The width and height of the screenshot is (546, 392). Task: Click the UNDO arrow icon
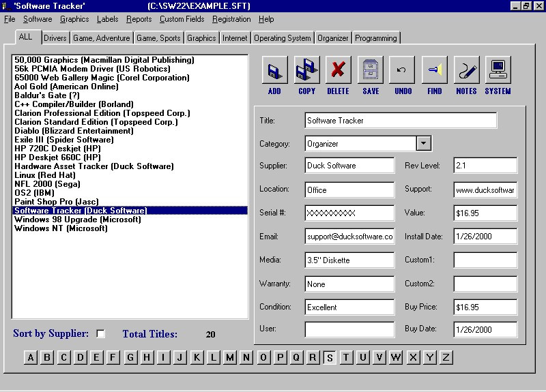(403, 70)
